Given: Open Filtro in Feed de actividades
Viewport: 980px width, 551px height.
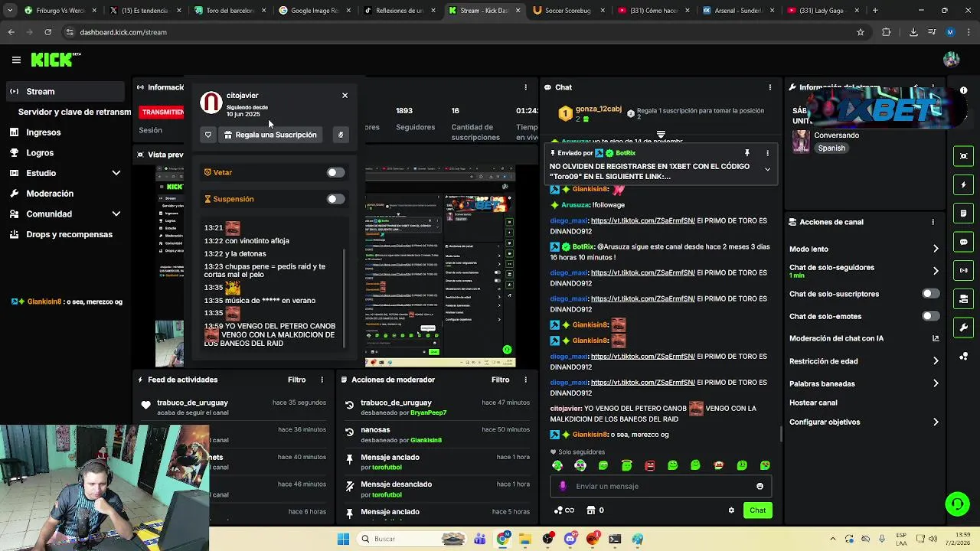Looking at the screenshot, I should [x=296, y=380].
